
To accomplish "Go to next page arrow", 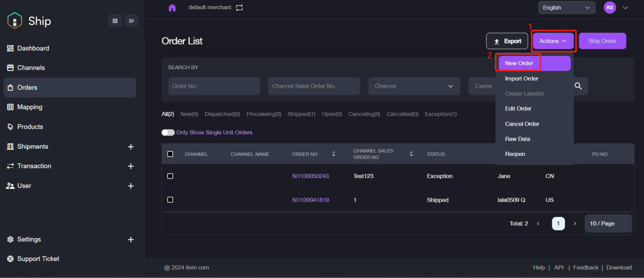I will tap(575, 224).
